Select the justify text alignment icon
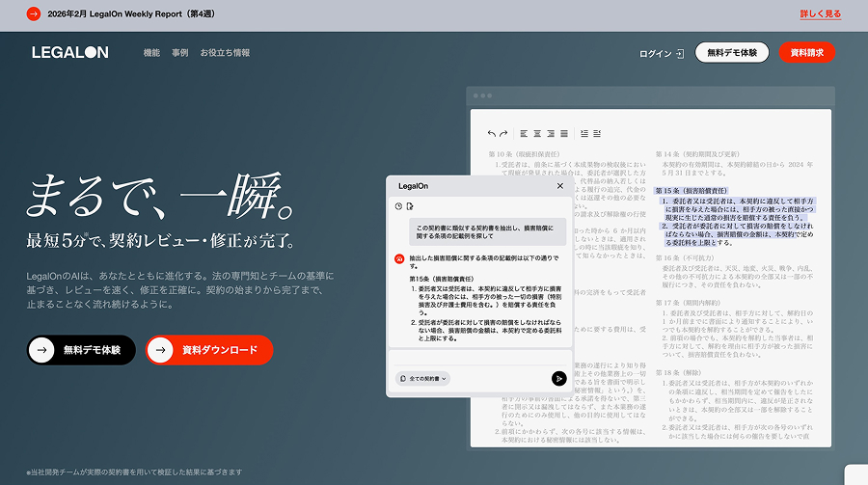This screenshot has height=485, width=868. click(564, 133)
